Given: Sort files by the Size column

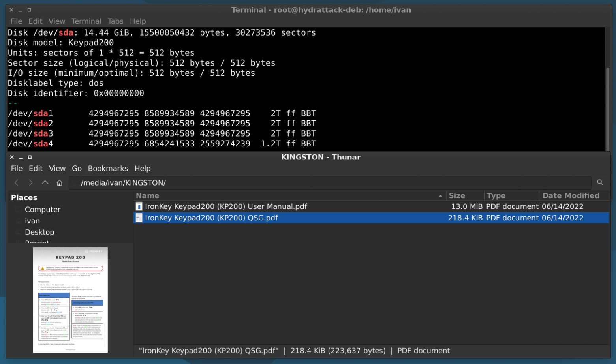Looking at the screenshot, I should pyautogui.click(x=465, y=195).
